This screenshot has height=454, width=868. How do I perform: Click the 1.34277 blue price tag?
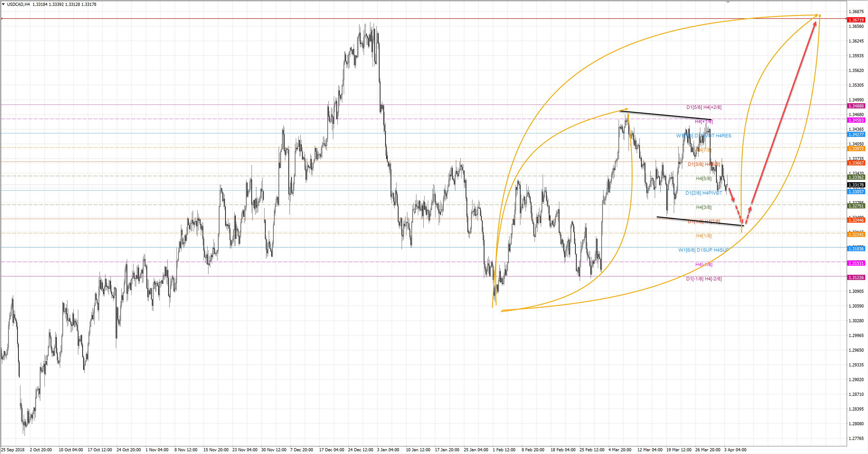point(856,135)
